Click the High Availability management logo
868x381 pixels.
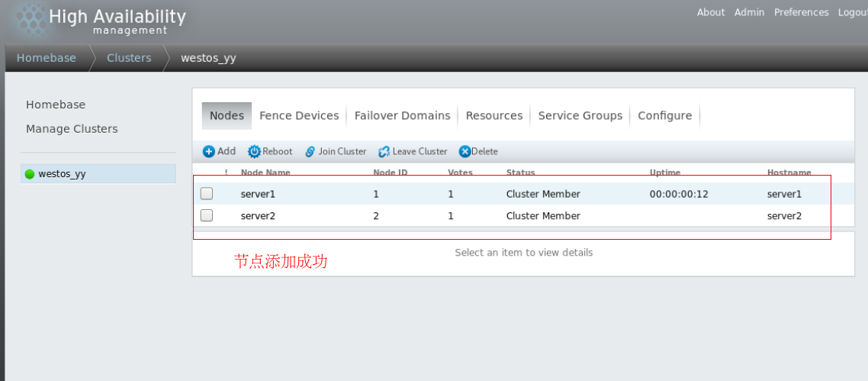point(100,21)
